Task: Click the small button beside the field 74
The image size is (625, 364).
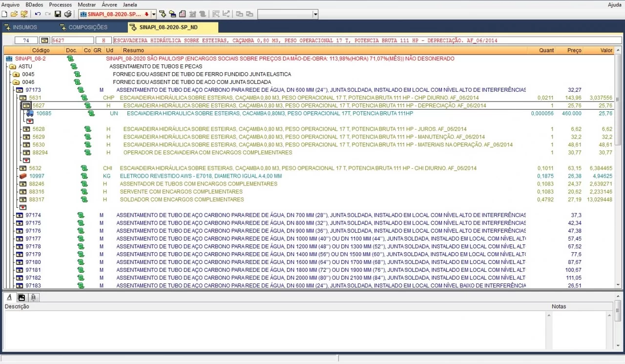Action: [44, 40]
